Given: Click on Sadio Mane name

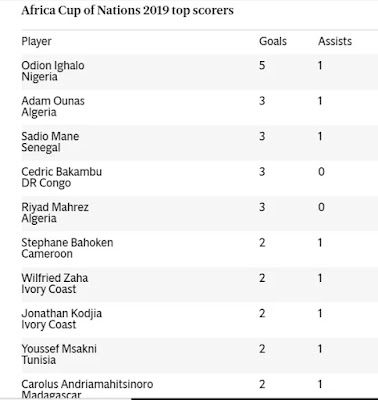Looking at the screenshot, I should 50,136.
